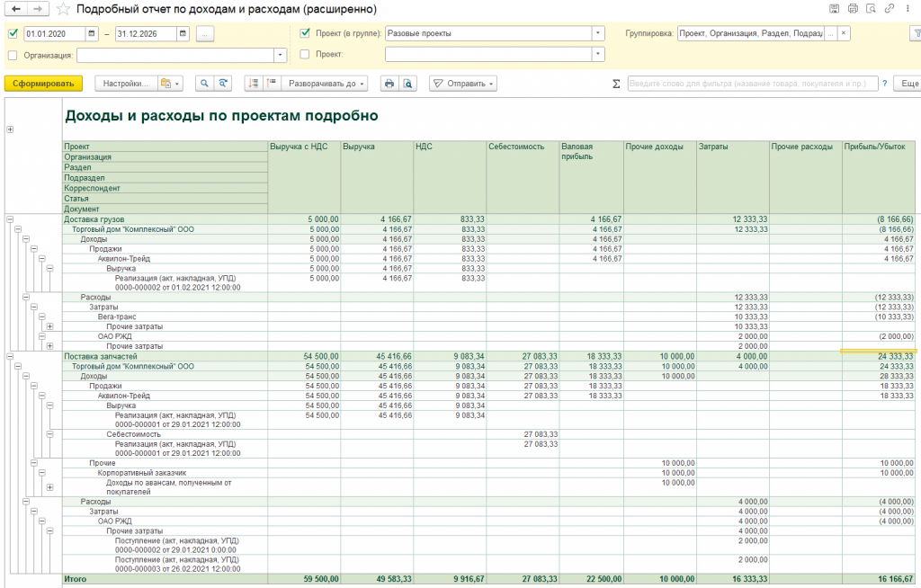Expand the Доходы по авансам row
Viewport: 921px width, 588px height.
click(x=50, y=487)
